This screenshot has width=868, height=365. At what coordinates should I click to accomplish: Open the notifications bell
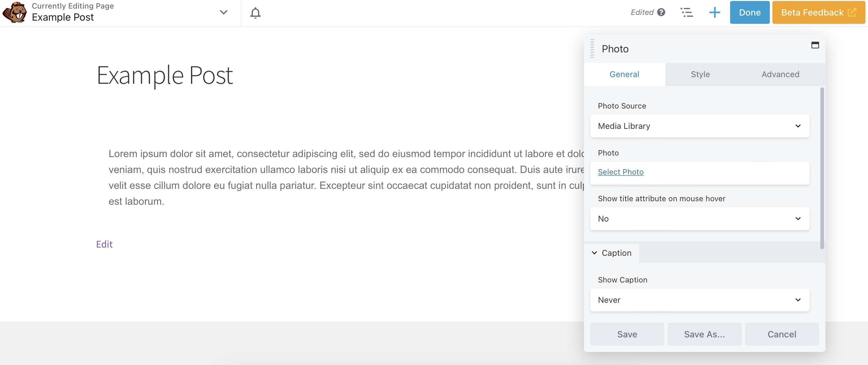255,13
